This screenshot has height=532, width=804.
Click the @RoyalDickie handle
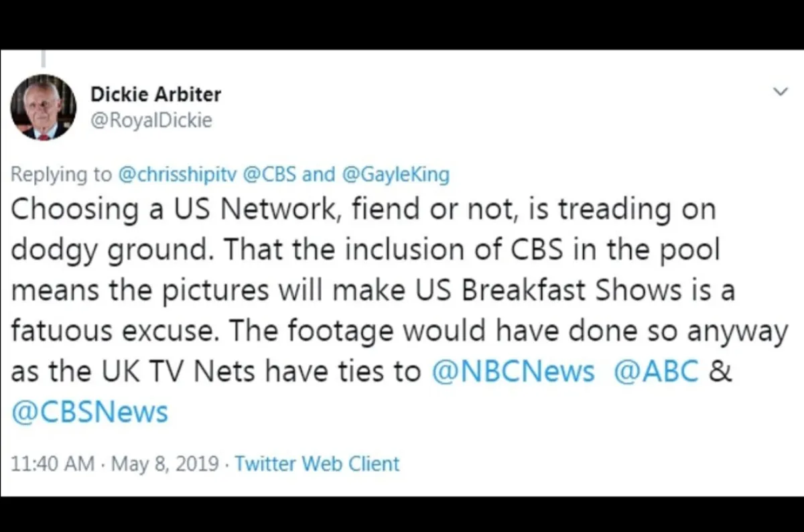click(x=151, y=120)
